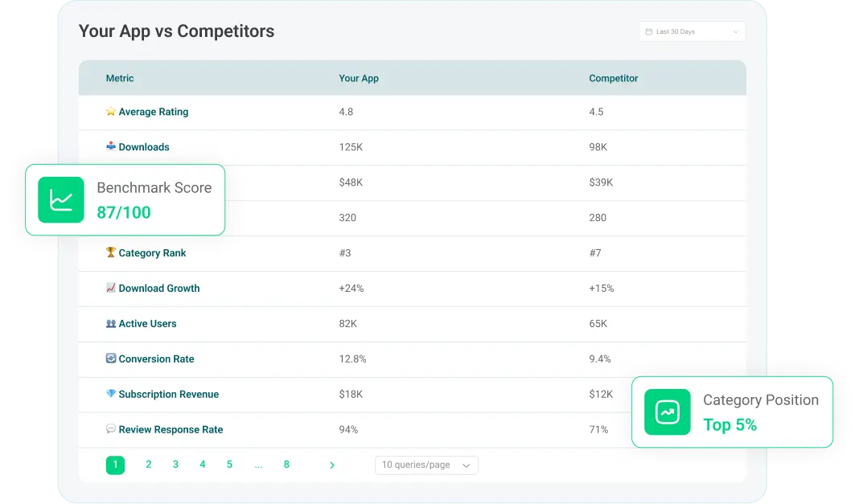This screenshot has height=504, width=859.
Task: Click the 65K competitor users value
Action: click(x=598, y=324)
